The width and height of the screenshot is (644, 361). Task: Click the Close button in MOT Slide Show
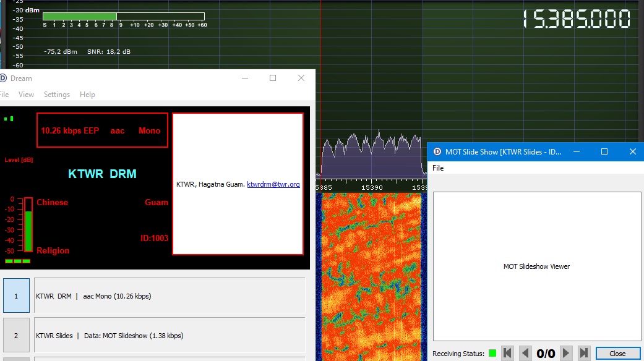(618, 353)
